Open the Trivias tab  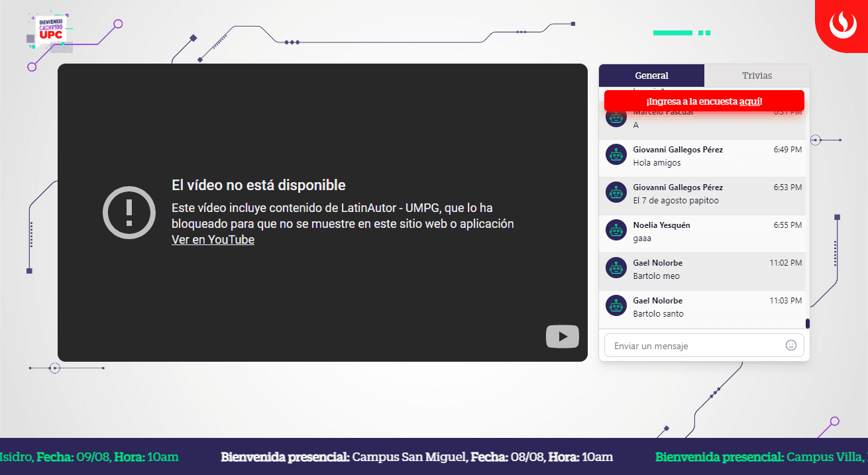757,76
